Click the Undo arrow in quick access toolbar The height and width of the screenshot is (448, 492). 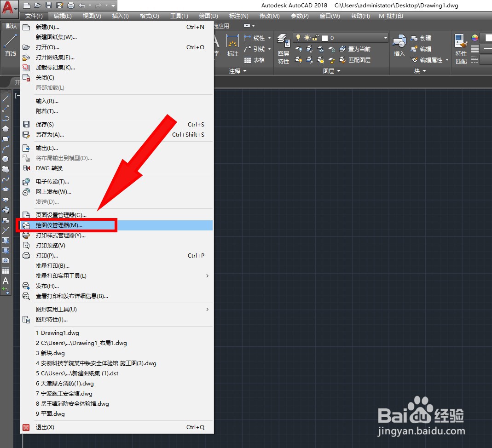click(x=82, y=6)
